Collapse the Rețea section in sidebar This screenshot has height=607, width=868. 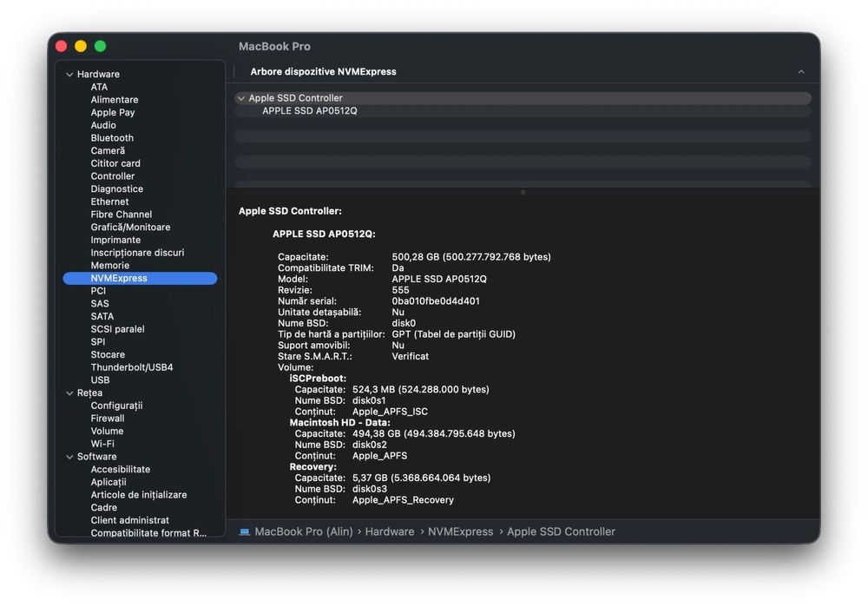click(69, 393)
